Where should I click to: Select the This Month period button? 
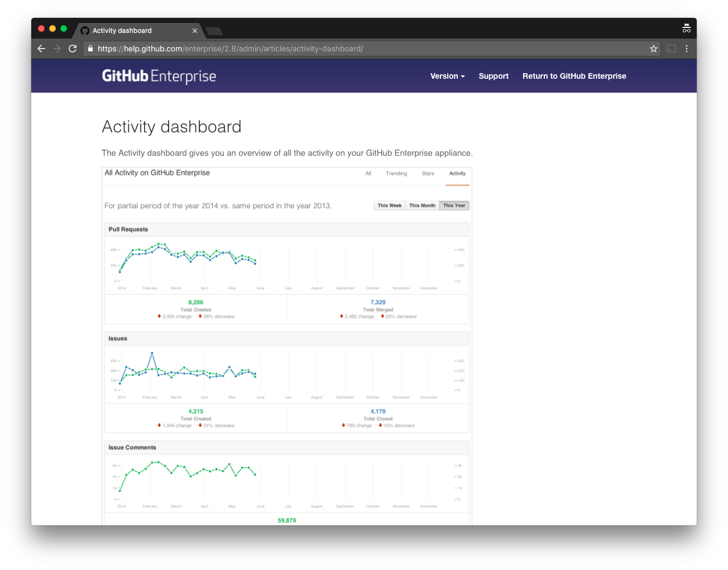coord(422,205)
